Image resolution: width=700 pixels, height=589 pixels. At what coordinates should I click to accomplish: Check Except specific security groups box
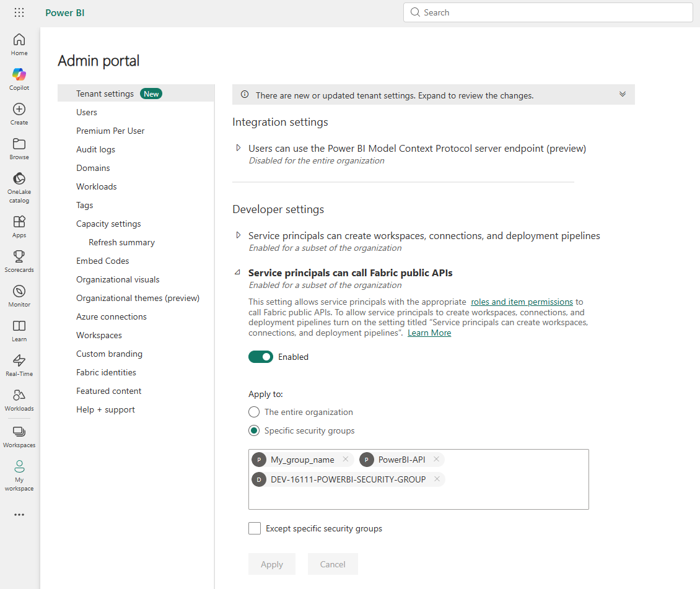255,528
